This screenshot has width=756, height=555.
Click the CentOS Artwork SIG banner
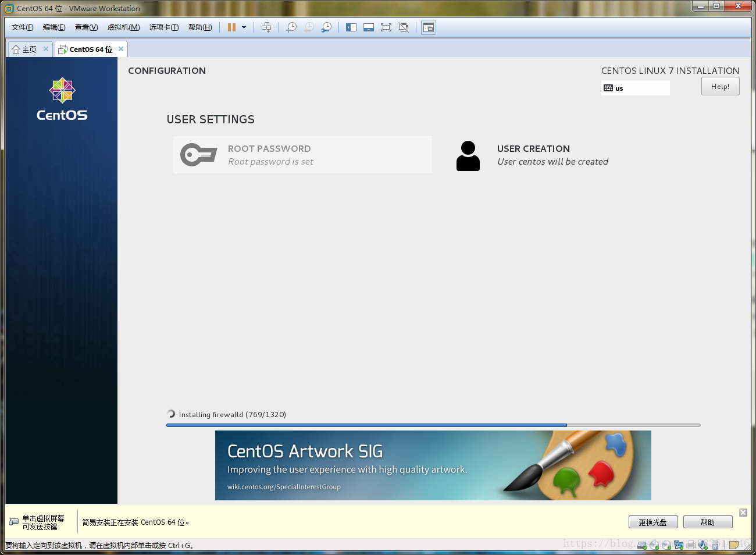pyautogui.click(x=433, y=465)
